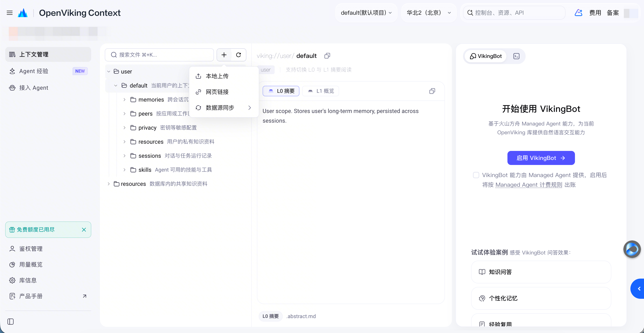Click the OpenViking blue logo icon

click(x=23, y=13)
